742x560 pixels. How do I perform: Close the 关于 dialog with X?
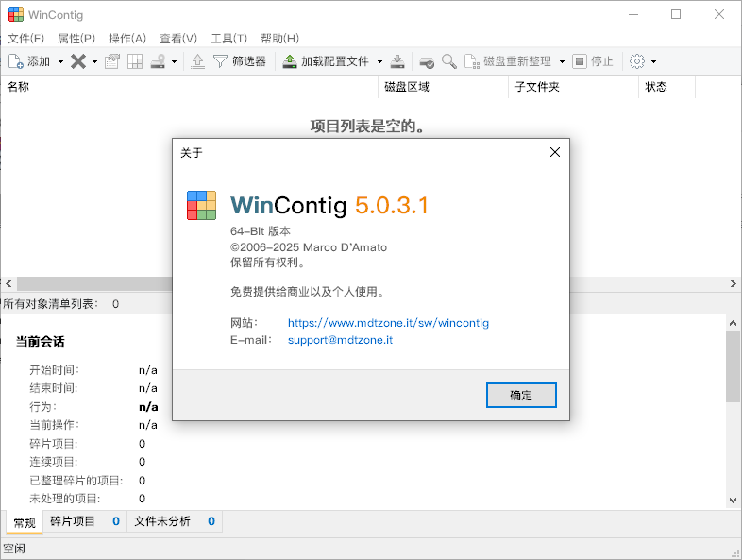pyautogui.click(x=555, y=152)
